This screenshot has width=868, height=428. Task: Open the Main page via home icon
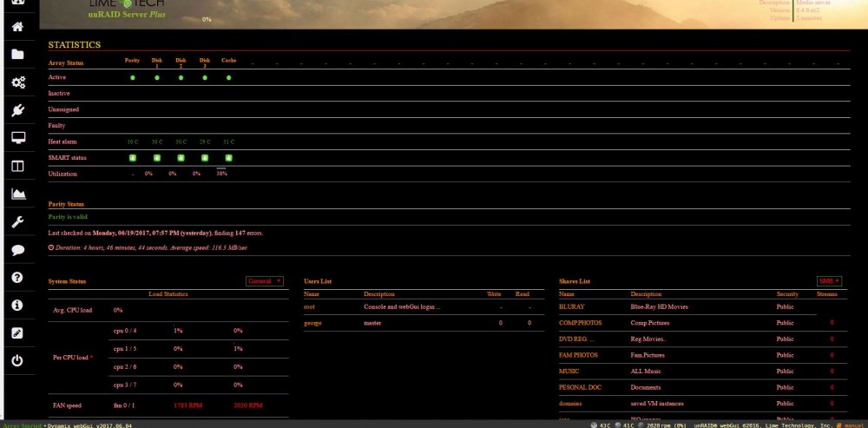tap(17, 27)
